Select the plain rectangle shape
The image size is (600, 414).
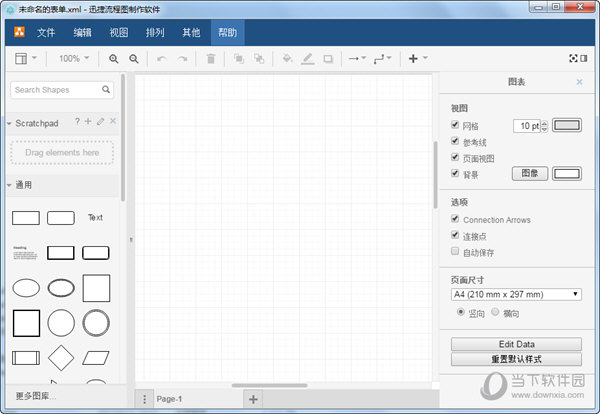(x=26, y=218)
